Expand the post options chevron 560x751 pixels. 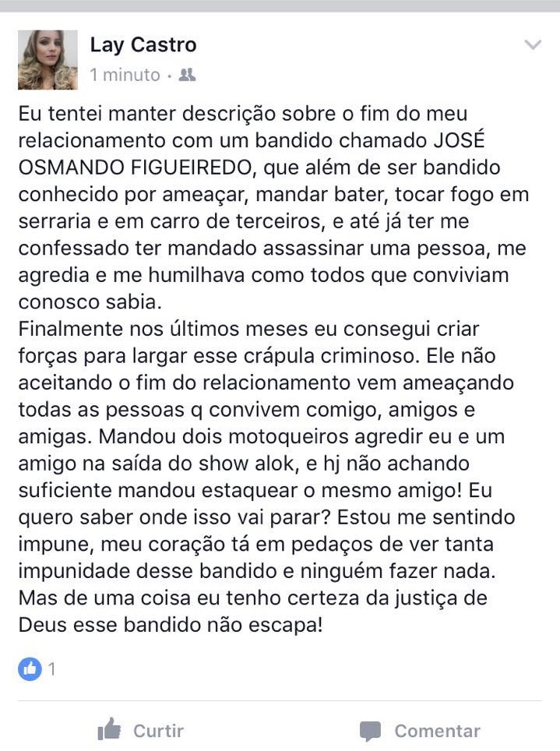pyautogui.click(x=533, y=45)
